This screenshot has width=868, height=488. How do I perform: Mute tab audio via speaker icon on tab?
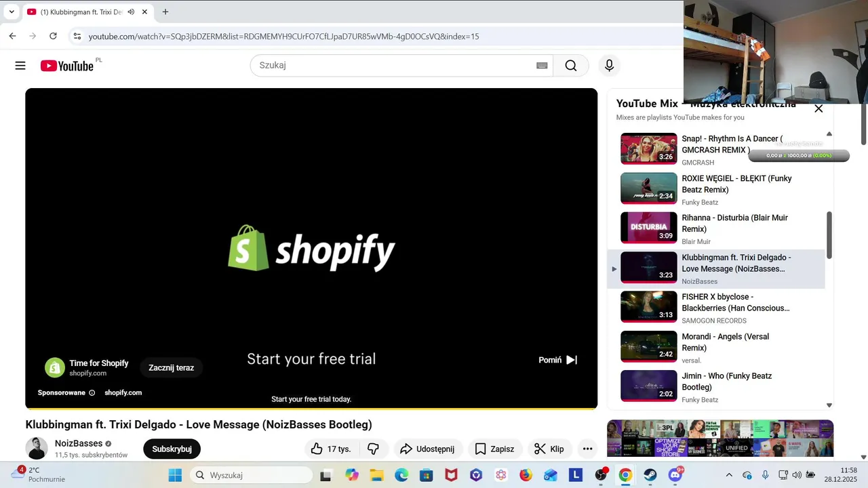(x=131, y=12)
